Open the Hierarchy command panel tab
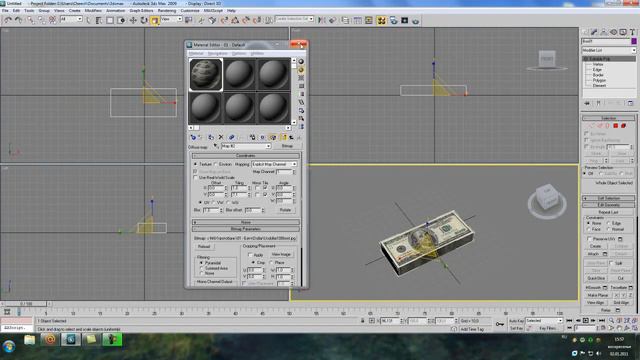The width and height of the screenshot is (640, 360). (x=604, y=32)
